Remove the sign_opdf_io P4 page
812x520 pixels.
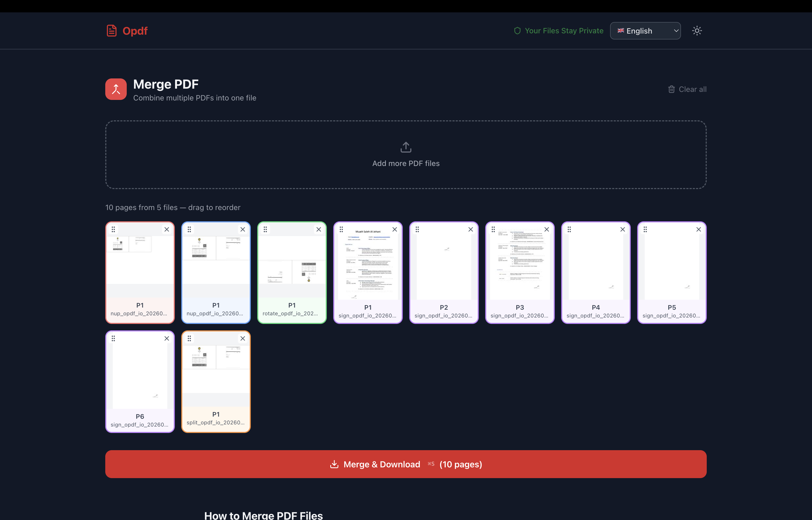(x=622, y=230)
